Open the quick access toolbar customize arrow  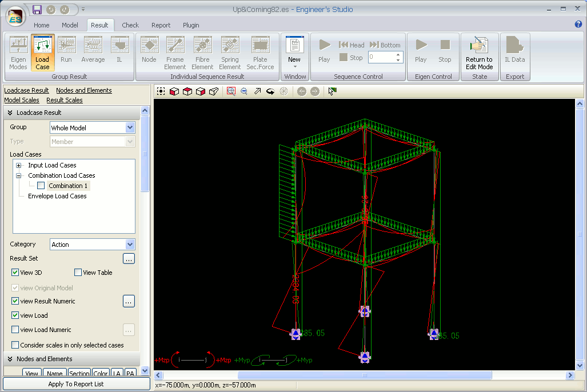point(83,9)
